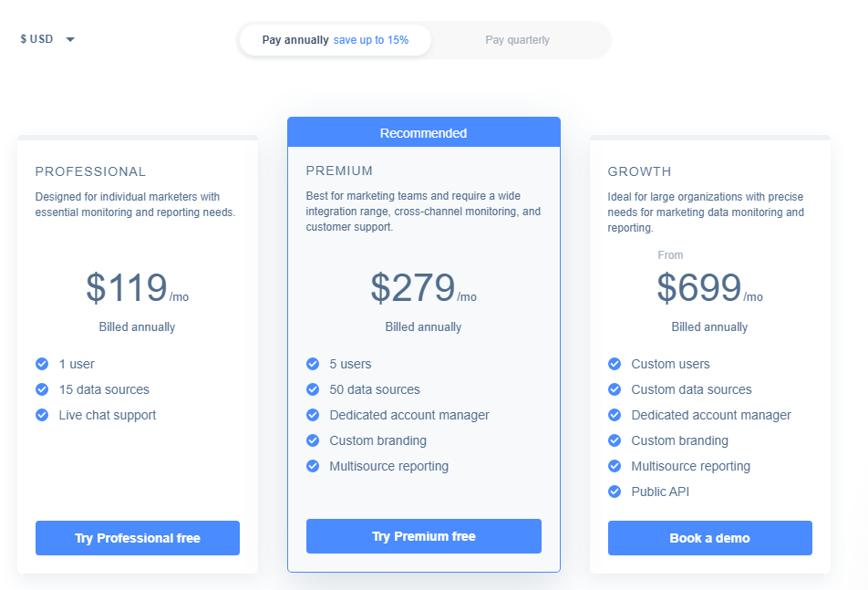The width and height of the screenshot is (868, 590).
Task: Open the USD currency dropdown arrow
Action: click(x=70, y=39)
